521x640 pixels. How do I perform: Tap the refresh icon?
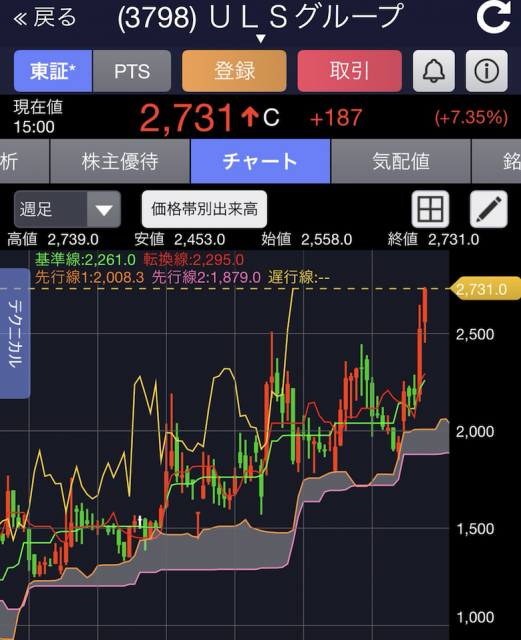[x=493, y=18]
